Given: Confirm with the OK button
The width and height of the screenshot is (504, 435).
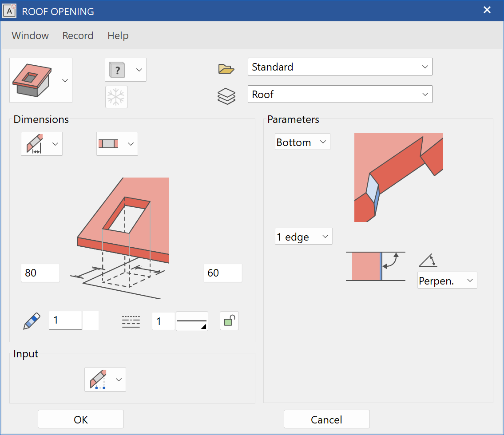Looking at the screenshot, I should point(81,419).
